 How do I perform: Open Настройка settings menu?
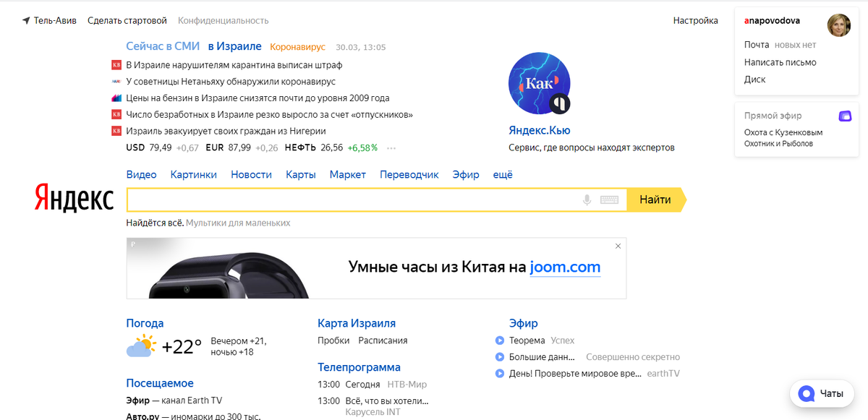point(696,21)
